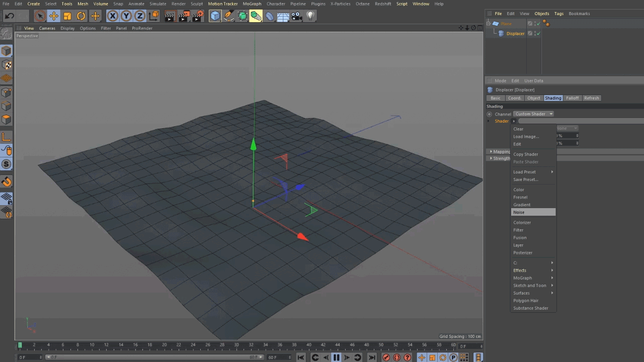The width and height of the screenshot is (644, 362).
Task: Open the Floor environment objects icon
Action: pos(283,16)
